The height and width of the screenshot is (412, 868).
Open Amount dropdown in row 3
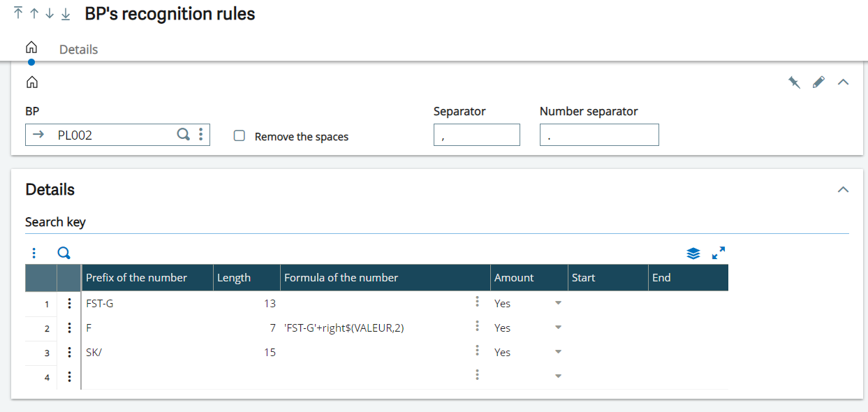point(558,352)
